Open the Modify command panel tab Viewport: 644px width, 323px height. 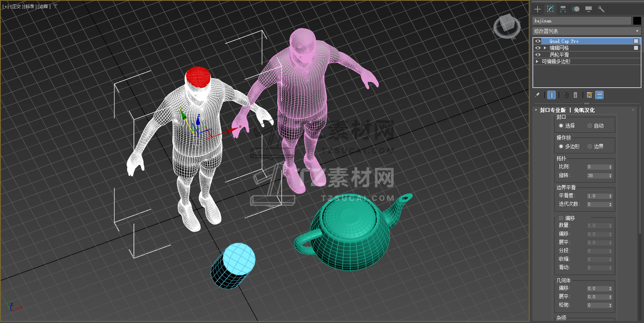click(550, 9)
